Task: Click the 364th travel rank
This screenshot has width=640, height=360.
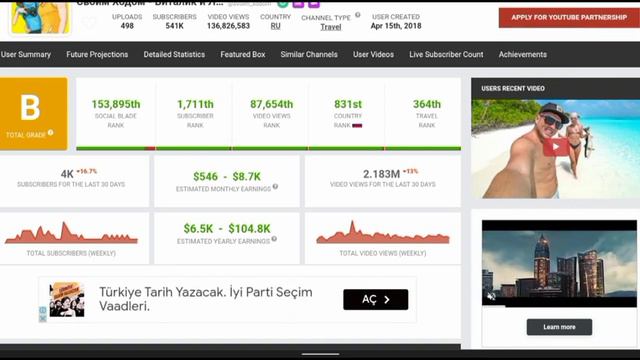Action: 427,104
